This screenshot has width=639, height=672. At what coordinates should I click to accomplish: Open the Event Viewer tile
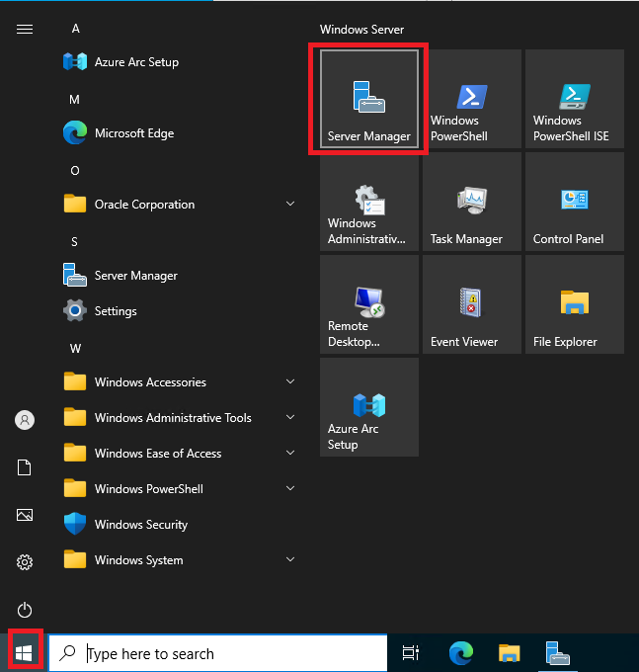pyautogui.click(x=472, y=304)
